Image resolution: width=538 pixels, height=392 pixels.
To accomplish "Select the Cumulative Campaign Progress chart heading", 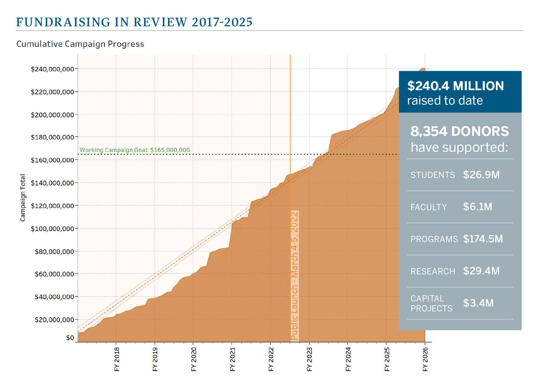I will pyautogui.click(x=80, y=44).
